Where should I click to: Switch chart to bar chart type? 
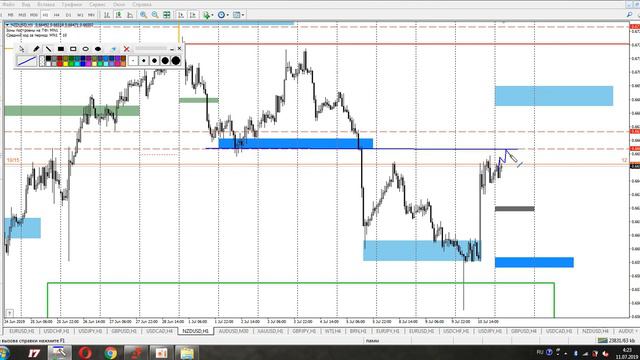(107, 15)
